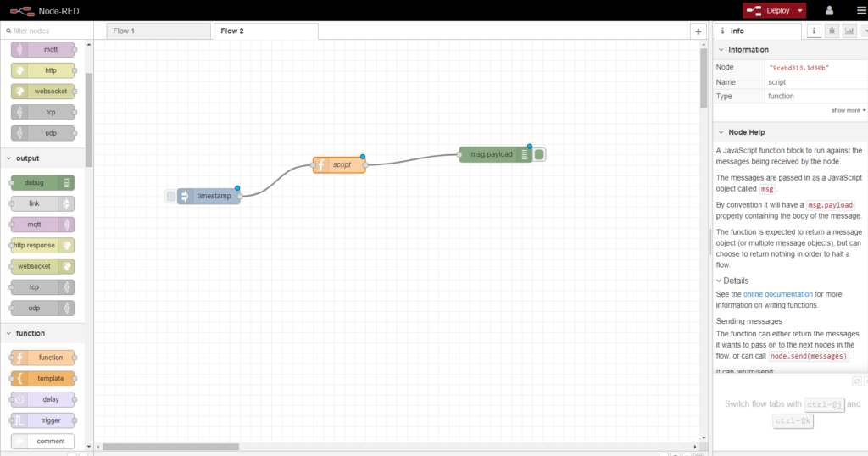Refresh the tips box icon

856,381
